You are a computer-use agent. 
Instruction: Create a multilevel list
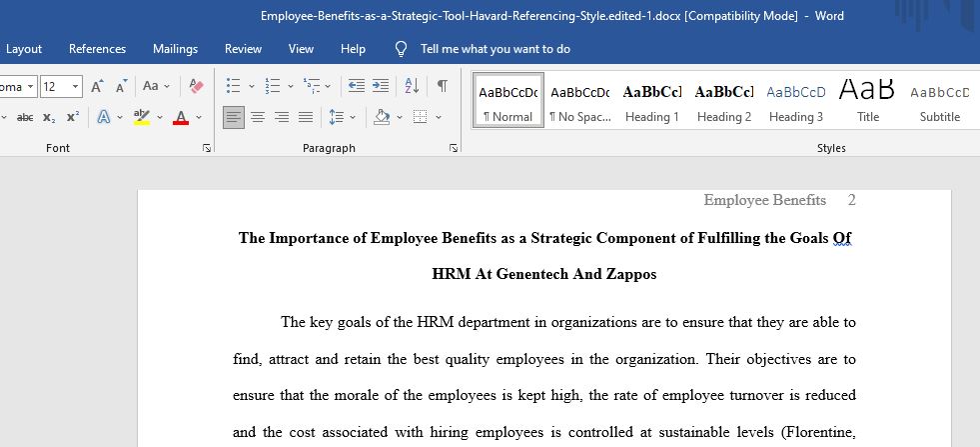(312, 86)
